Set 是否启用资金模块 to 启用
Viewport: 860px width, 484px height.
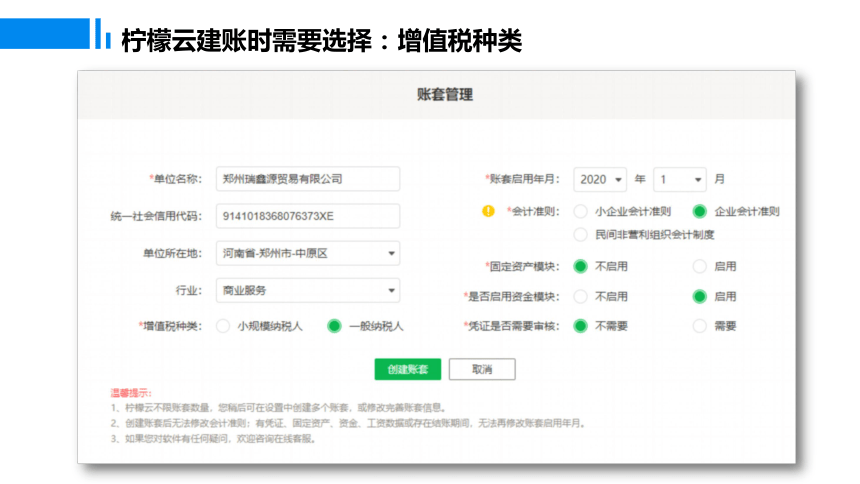click(699, 296)
